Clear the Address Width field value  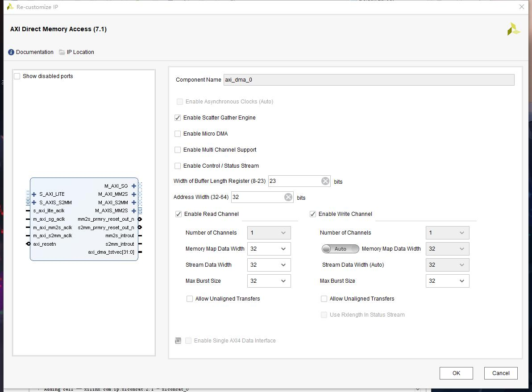pos(288,197)
